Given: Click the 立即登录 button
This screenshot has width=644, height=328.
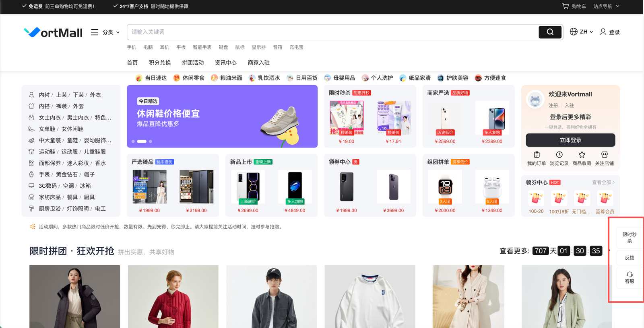Looking at the screenshot, I should point(570,140).
